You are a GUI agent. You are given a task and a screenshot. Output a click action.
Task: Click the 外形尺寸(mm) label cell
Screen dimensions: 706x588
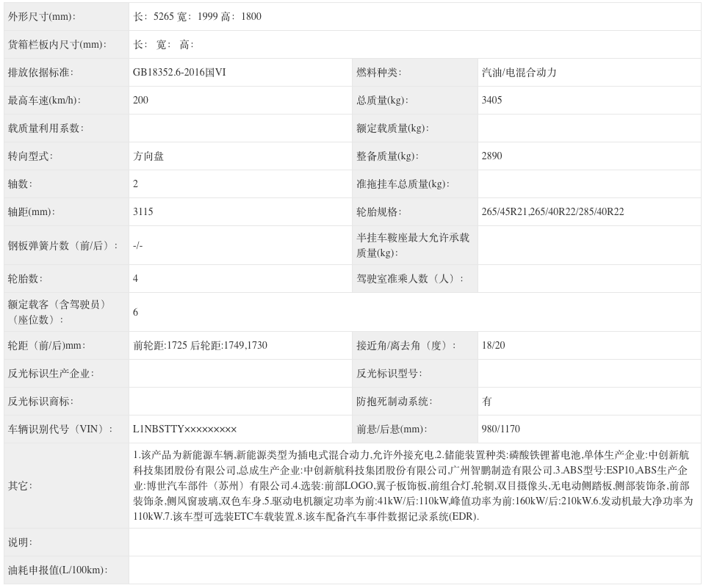40,16
